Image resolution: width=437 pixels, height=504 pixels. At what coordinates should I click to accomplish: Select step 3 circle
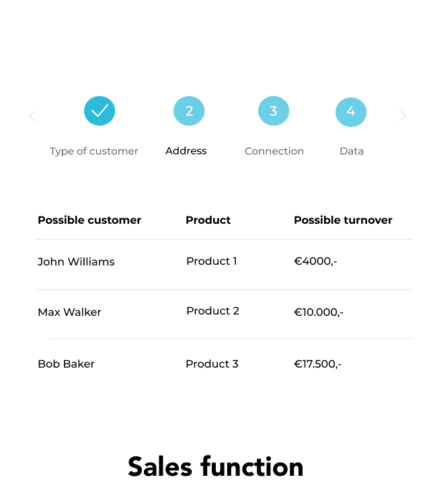click(x=274, y=111)
